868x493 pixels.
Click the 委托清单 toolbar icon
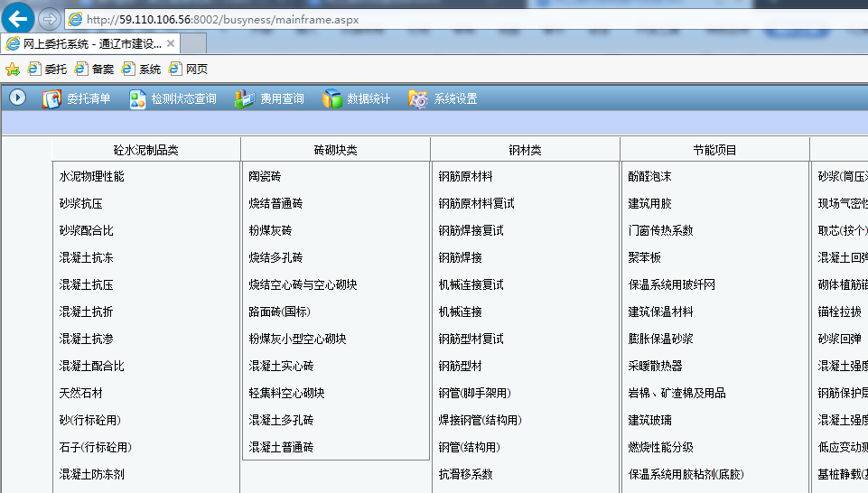[52, 99]
